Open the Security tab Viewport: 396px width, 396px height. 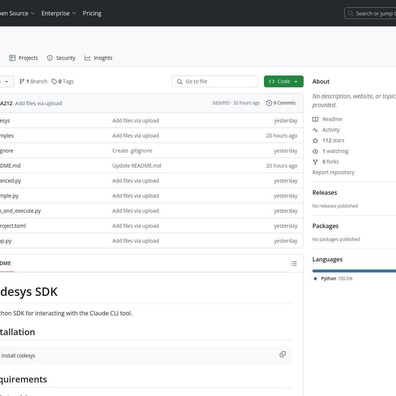61,58
